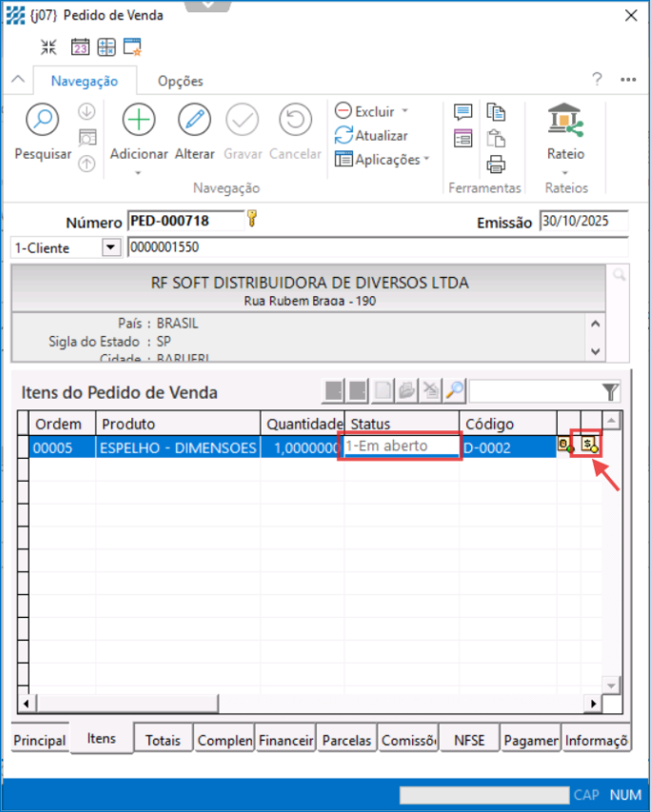Open the calendar icon in quick access bar
Screen dimensions: 651x812
tap(80, 46)
